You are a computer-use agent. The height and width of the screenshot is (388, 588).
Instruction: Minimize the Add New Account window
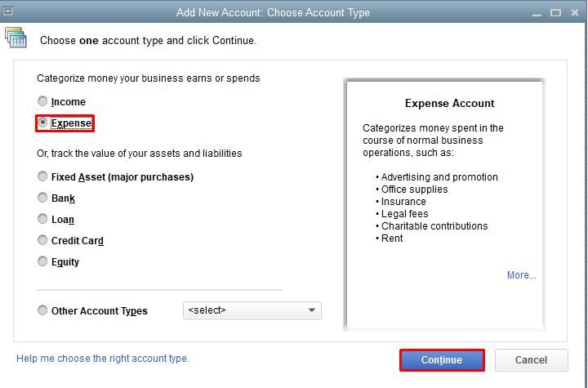537,12
